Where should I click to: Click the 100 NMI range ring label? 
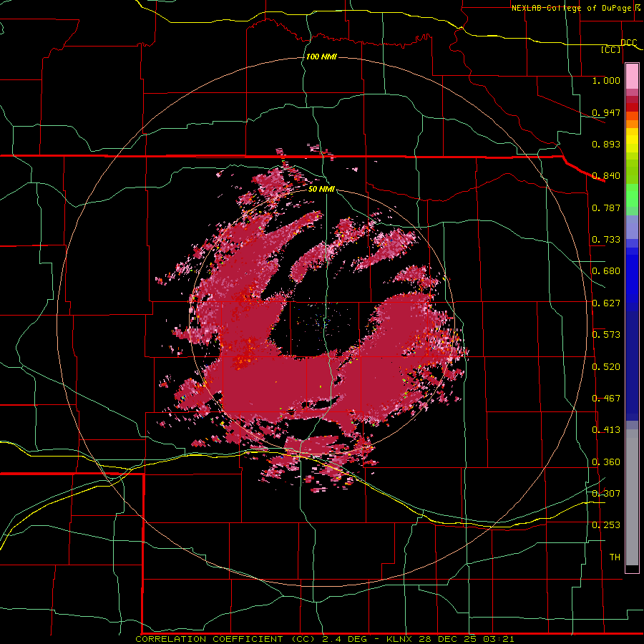point(321,57)
